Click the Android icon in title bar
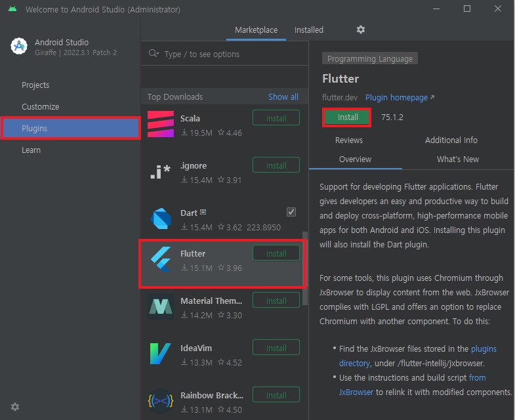 [12, 9]
